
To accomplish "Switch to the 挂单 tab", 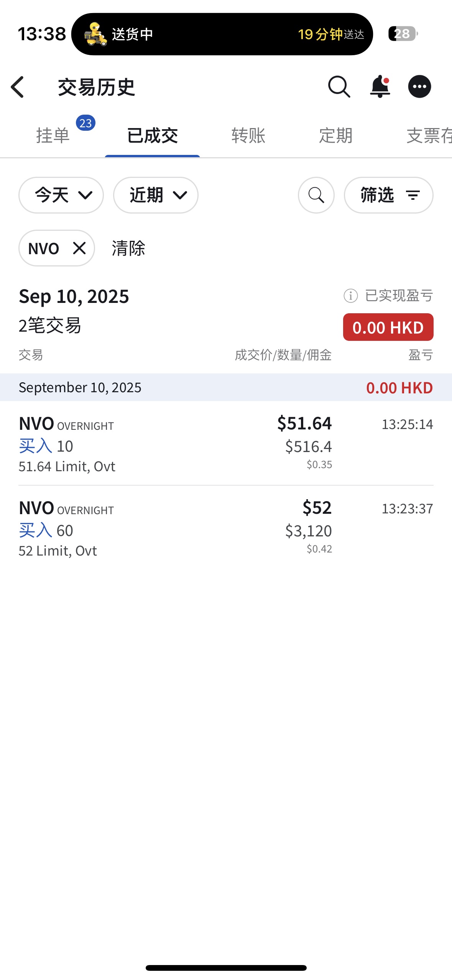I will click(53, 135).
